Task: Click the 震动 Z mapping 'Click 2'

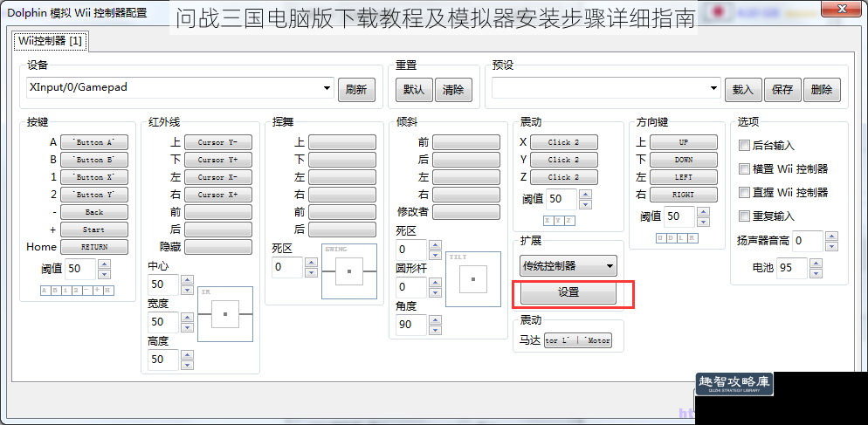Action: [x=564, y=177]
